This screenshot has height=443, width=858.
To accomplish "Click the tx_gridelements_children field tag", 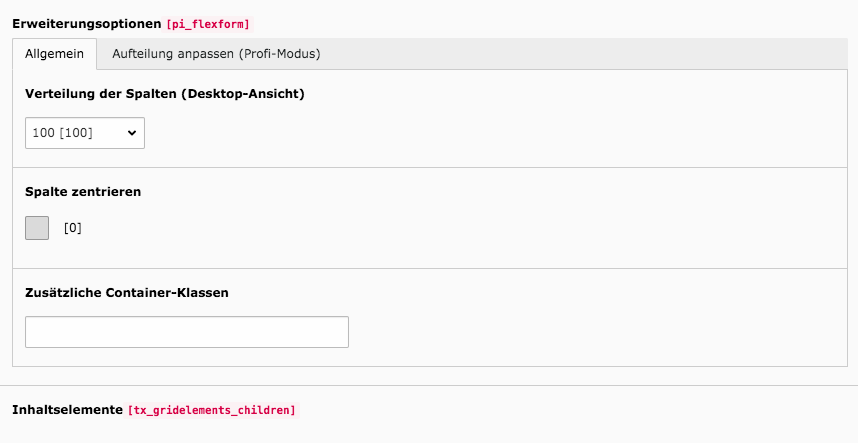I will pos(212,410).
